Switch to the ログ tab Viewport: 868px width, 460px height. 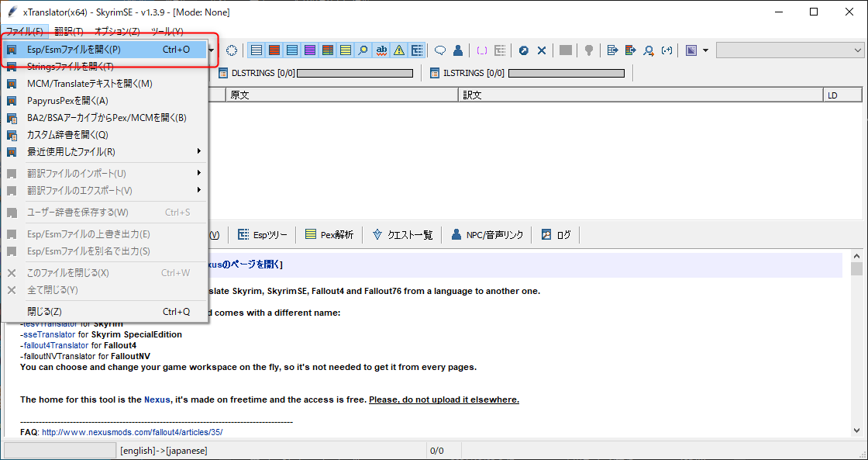coord(556,235)
